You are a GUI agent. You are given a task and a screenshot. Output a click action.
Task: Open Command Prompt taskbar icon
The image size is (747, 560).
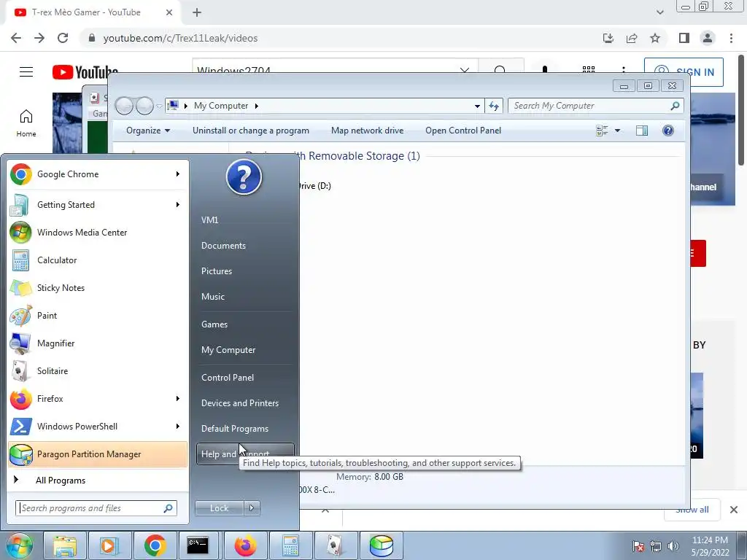pyautogui.click(x=198, y=545)
